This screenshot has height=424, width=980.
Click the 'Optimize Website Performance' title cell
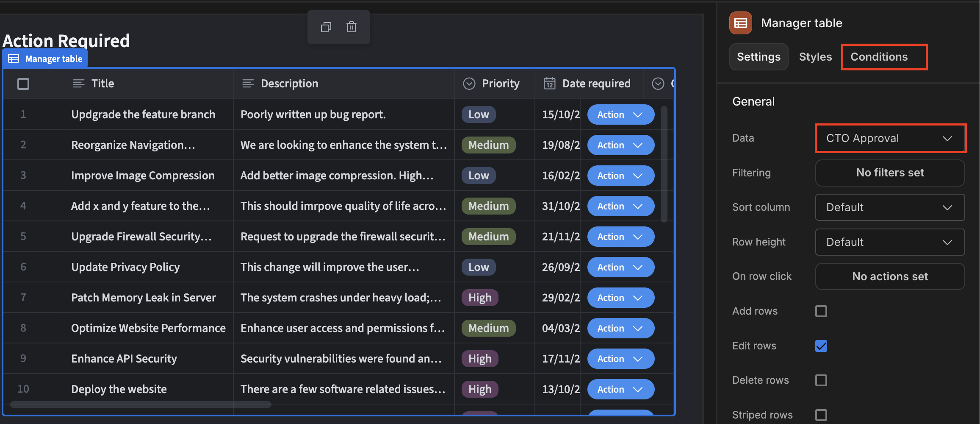pyautogui.click(x=148, y=328)
